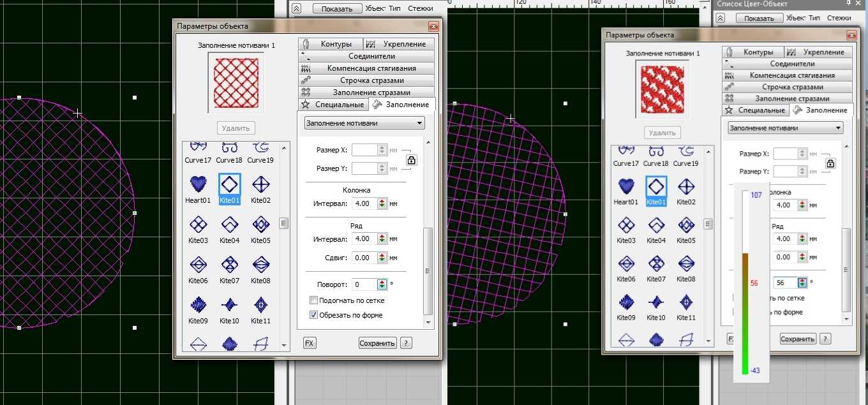Select Kite03 motif in right dialog

pos(626,225)
